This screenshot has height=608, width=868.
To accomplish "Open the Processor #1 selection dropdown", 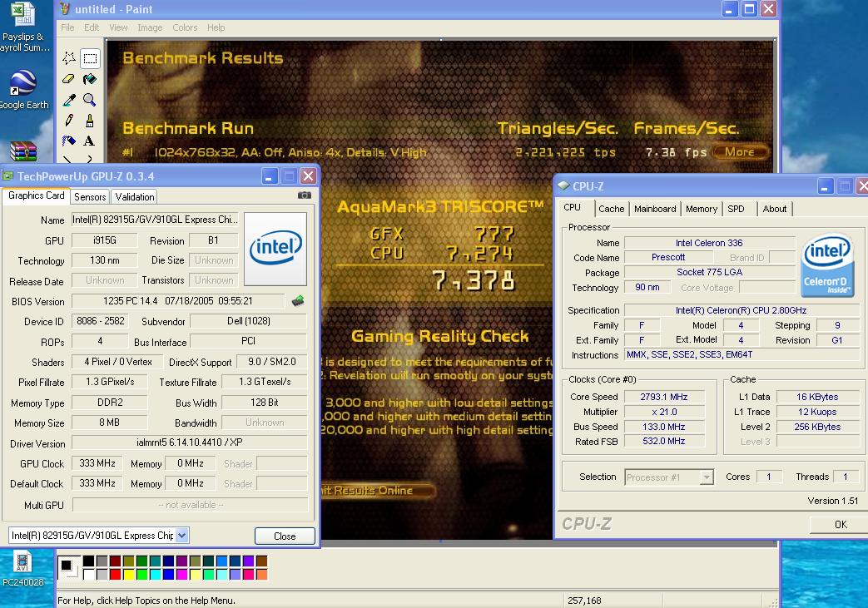I will [x=707, y=477].
